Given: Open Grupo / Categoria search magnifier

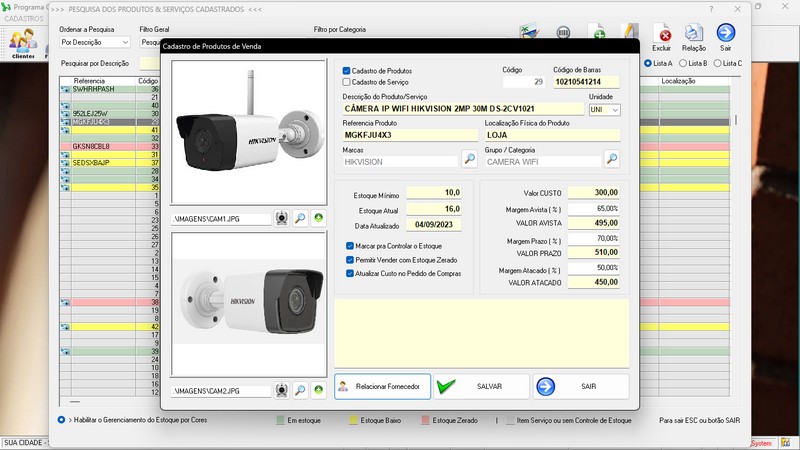Looking at the screenshot, I should pyautogui.click(x=611, y=159).
